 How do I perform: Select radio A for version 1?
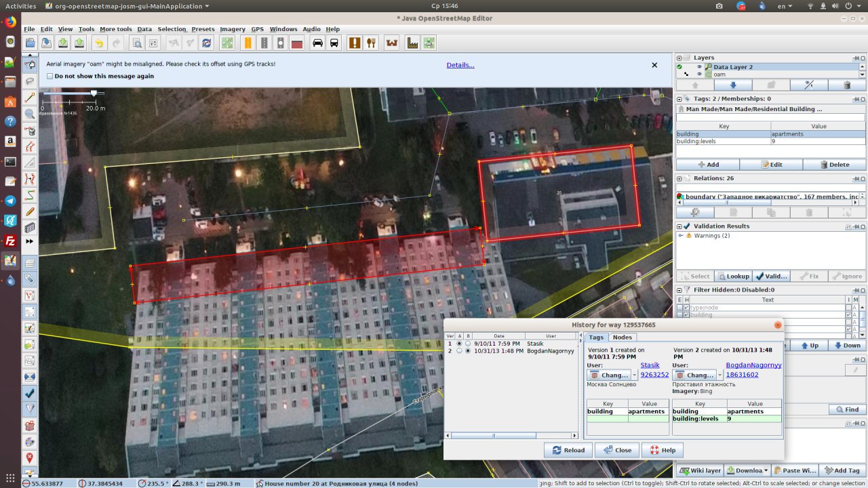click(459, 344)
